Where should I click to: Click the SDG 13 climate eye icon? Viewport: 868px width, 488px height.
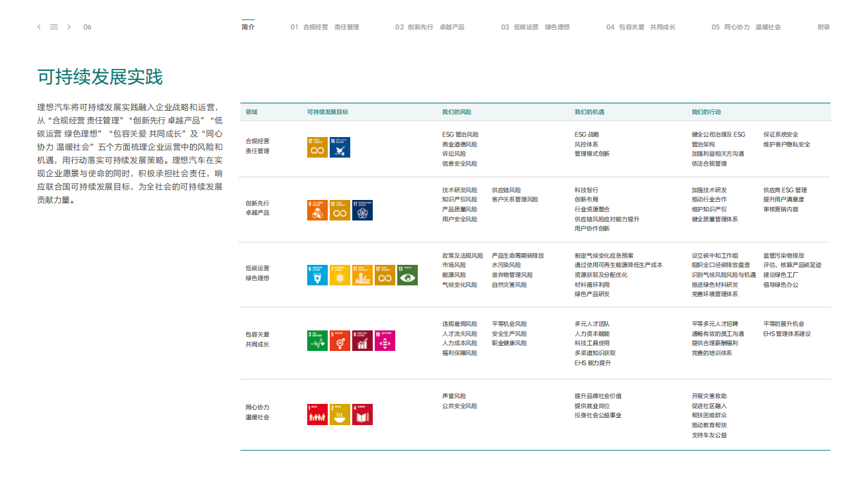(408, 275)
